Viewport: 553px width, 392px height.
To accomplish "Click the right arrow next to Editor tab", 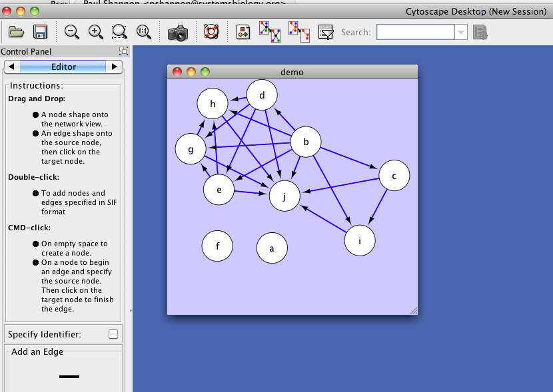I will 115,67.
